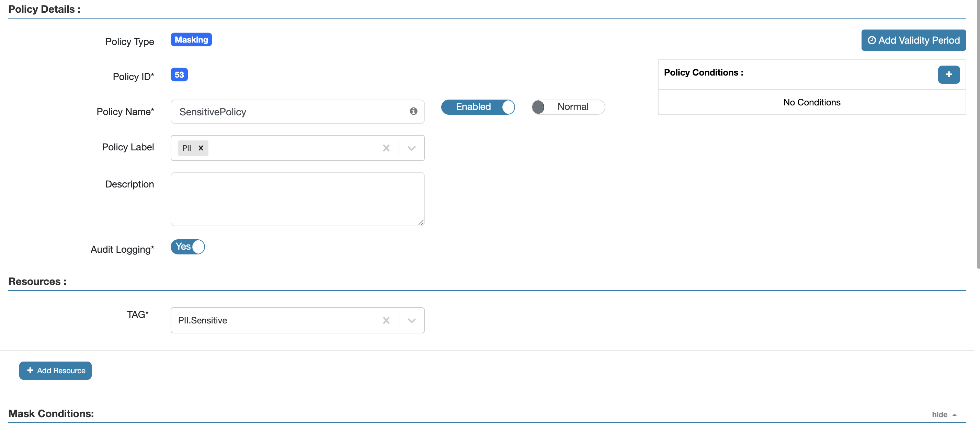Click the plus icon on Add Resource
This screenshot has height=434, width=980.
click(x=31, y=370)
